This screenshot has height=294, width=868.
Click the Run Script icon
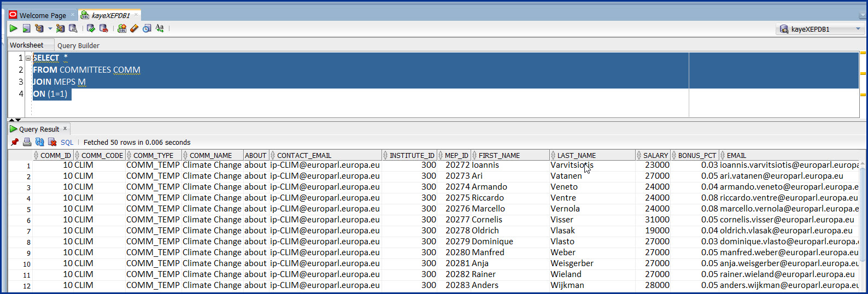26,28
